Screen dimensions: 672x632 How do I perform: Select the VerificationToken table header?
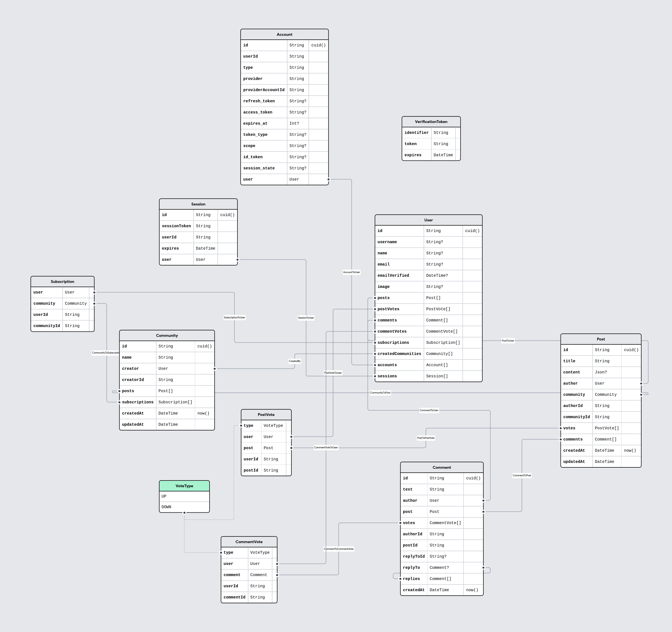(431, 122)
